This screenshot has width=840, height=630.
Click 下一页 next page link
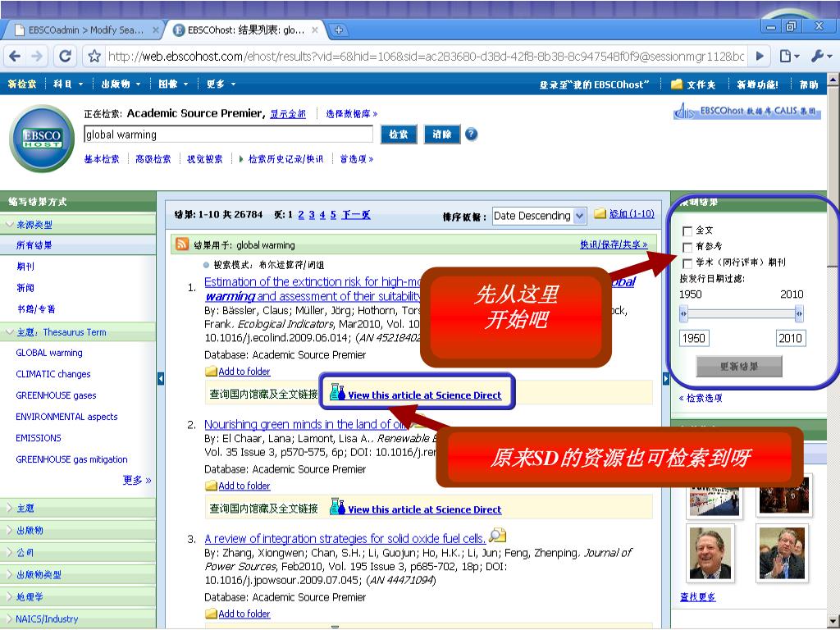tap(356, 215)
